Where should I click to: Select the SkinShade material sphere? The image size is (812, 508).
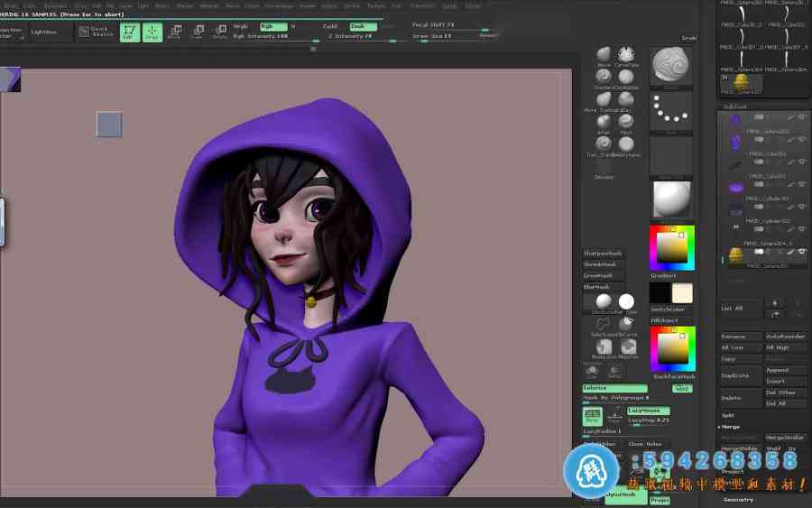pos(604,301)
